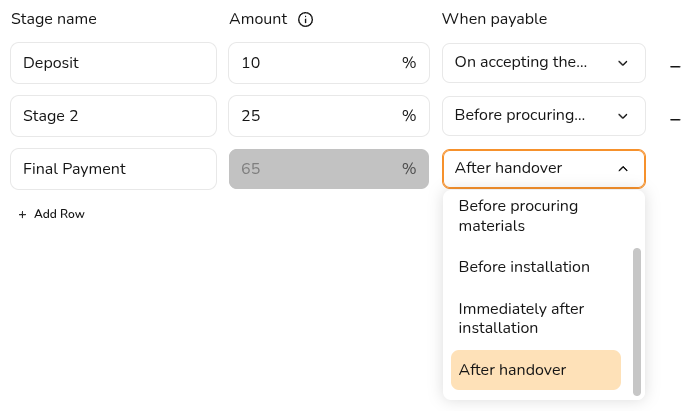Click the dropdown list scrollbar
The width and height of the screenshot is (695, 411).
(637, 320)
